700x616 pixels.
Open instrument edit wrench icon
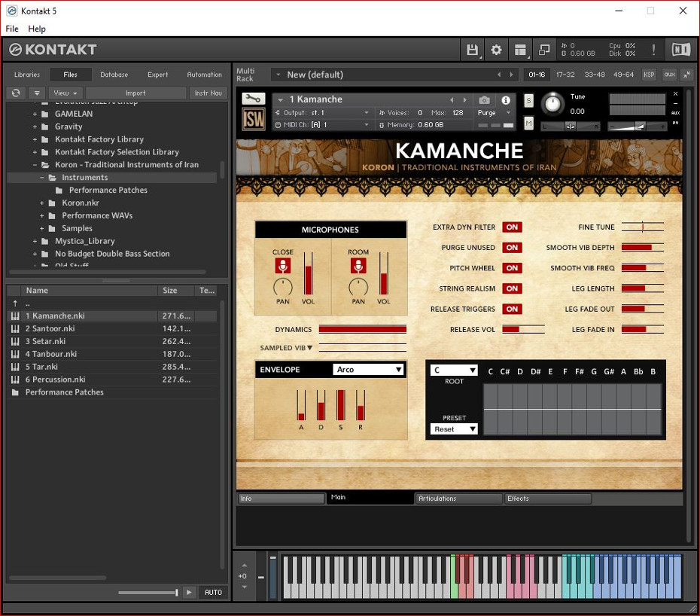(x=253, y=99)
